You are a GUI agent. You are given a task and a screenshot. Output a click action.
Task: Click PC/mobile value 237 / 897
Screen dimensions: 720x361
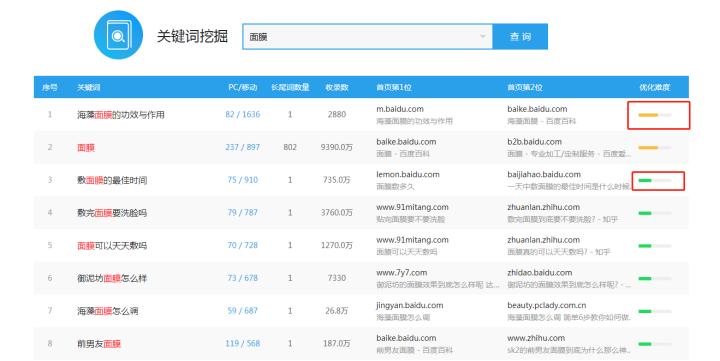(x=242, y=147)
